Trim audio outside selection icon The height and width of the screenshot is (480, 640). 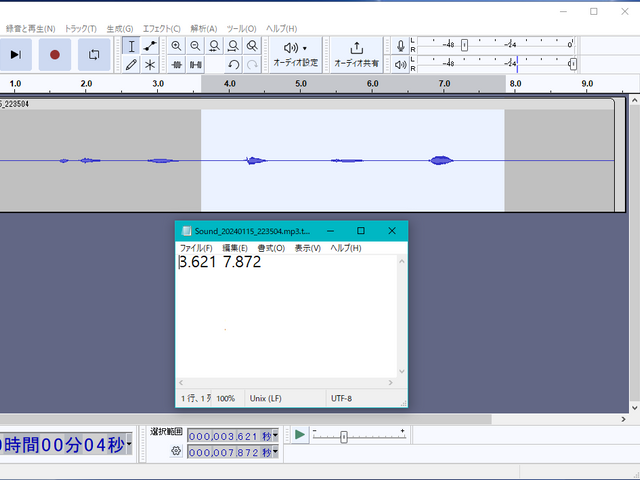[176, 64]
